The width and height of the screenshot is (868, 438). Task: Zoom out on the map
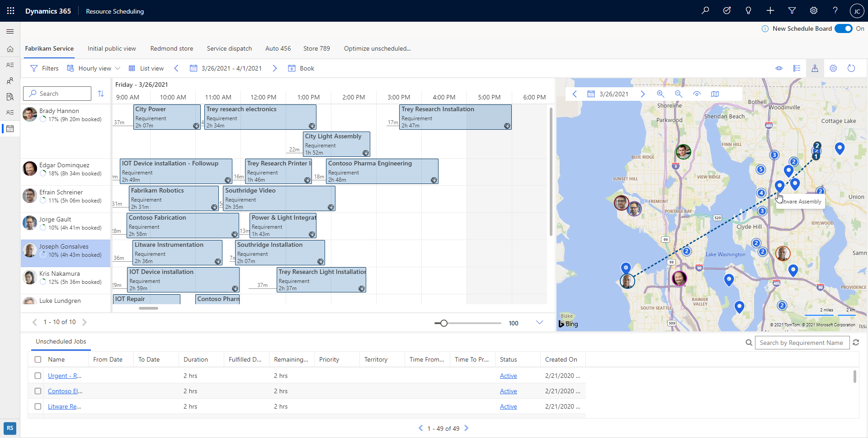pyautogui.click(x=679, y=94)
